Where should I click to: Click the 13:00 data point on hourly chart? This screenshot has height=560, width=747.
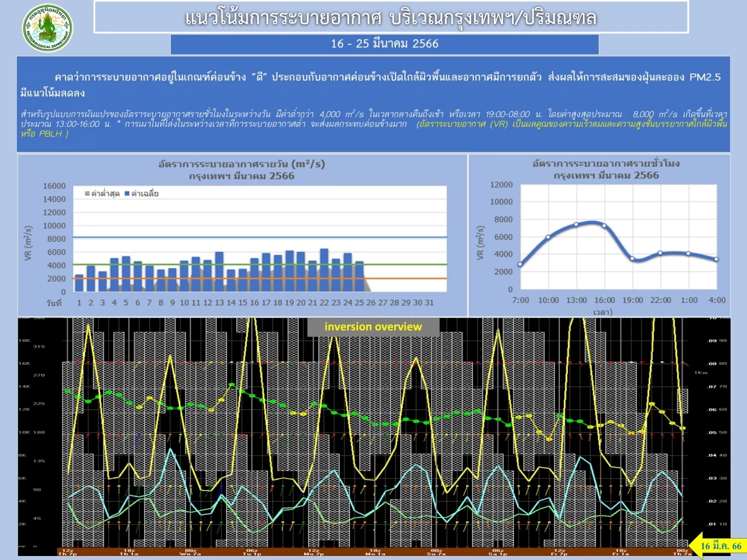click(576, 225)
